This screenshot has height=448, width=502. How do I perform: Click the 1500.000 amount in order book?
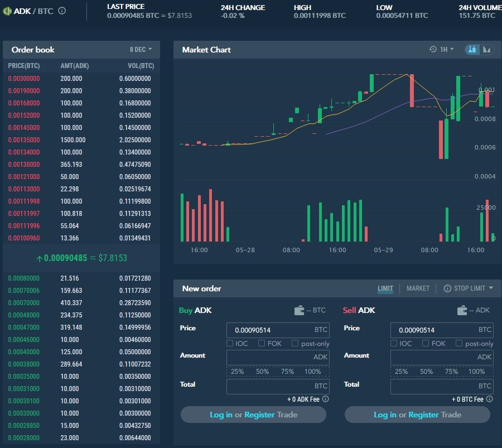pos(73,140)
